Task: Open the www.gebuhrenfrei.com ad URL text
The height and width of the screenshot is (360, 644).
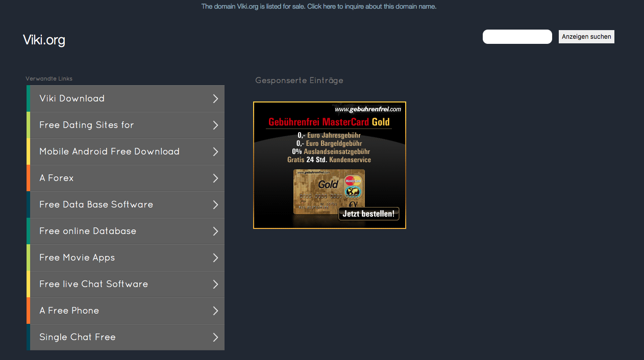Action: pos(367,109)
